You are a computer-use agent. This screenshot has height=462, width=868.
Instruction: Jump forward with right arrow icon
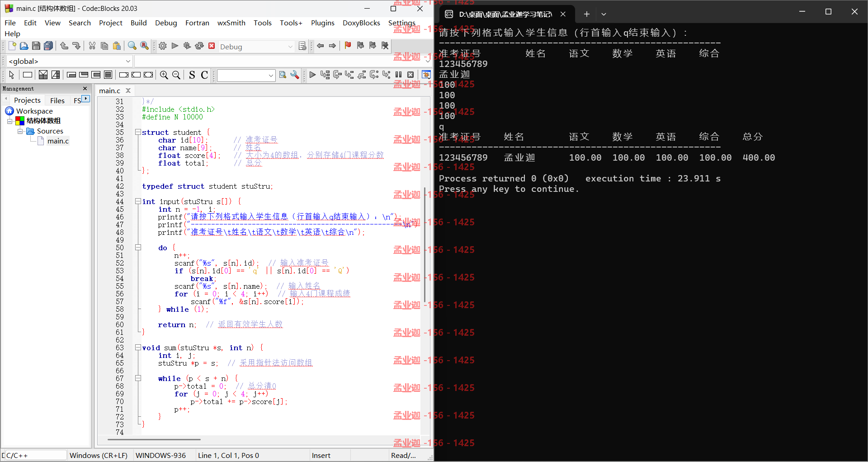333,46
